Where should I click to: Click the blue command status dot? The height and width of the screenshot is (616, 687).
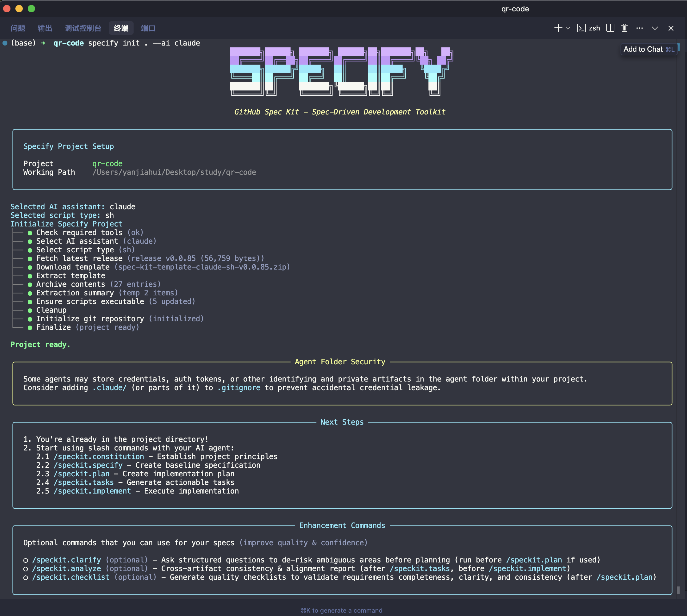[5, 43]
